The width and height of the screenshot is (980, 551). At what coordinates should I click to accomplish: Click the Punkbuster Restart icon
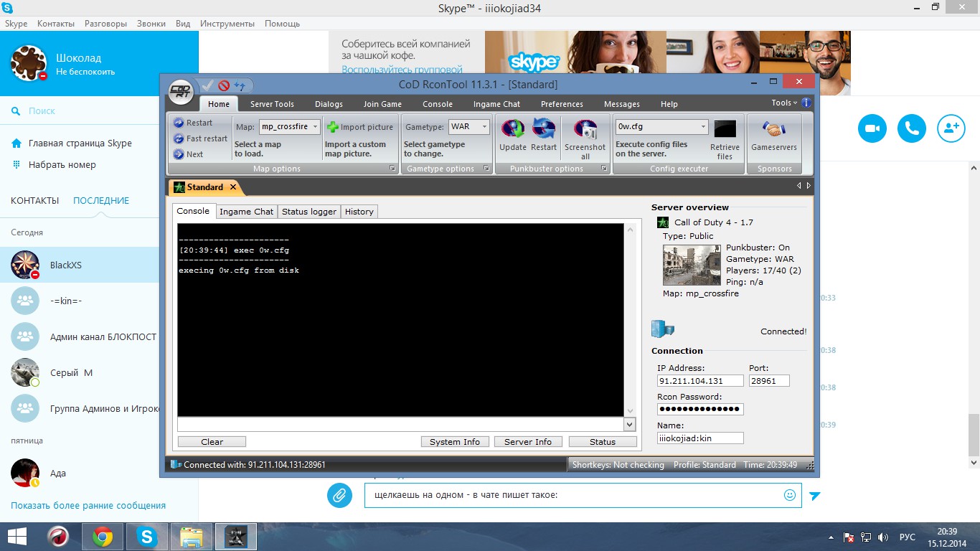click(544, 129)
